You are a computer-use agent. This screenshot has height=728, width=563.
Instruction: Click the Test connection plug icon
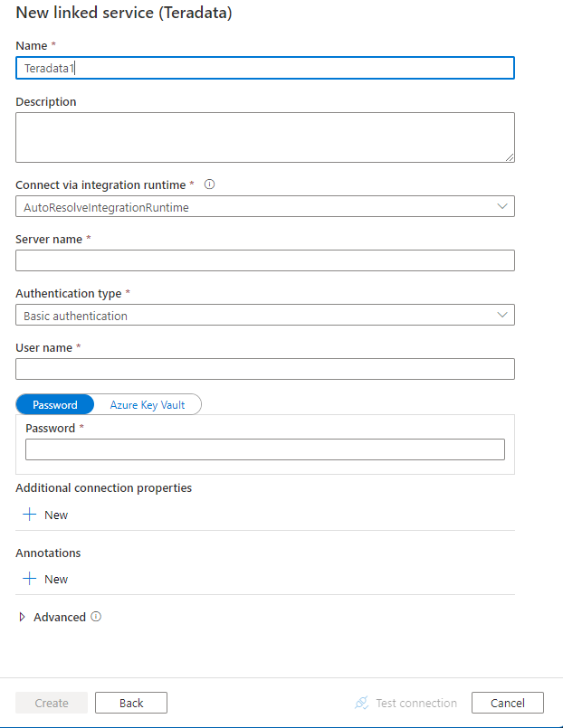[362, 703]
